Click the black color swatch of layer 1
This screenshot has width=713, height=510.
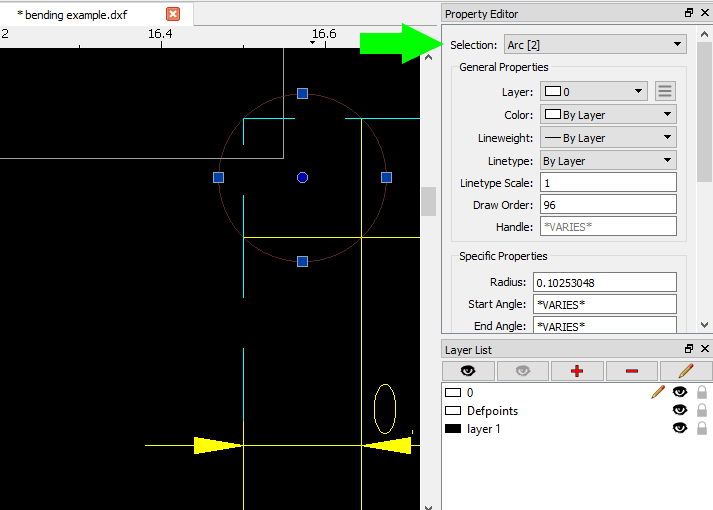pos(453,429)
